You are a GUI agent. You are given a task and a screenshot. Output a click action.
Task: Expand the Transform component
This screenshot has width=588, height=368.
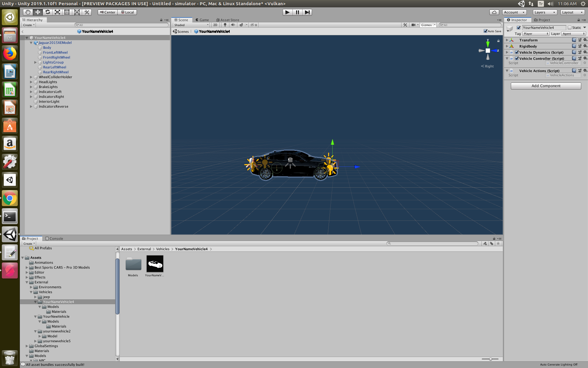click(507, 40)
